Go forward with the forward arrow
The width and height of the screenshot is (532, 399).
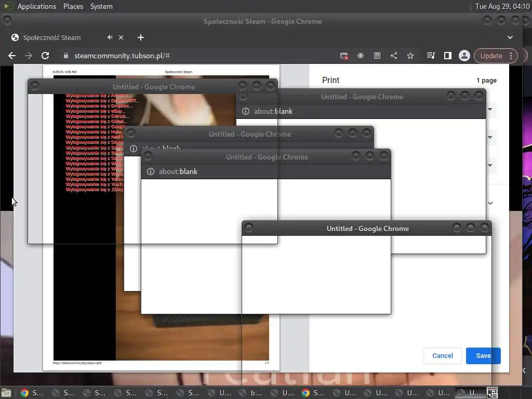pyautogui.click(x=29, y=56)
